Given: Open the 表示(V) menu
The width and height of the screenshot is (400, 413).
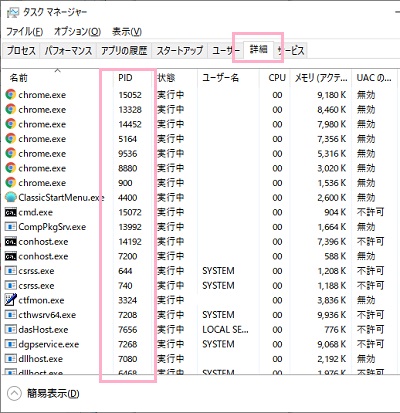Looking at the screenshot, I should point(127,32).
